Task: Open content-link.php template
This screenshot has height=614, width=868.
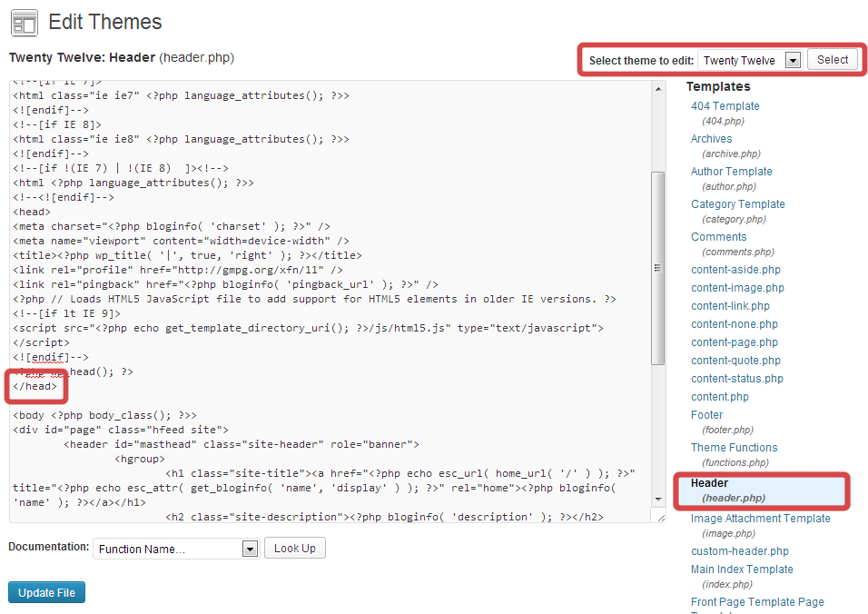Action: [730, 306]
